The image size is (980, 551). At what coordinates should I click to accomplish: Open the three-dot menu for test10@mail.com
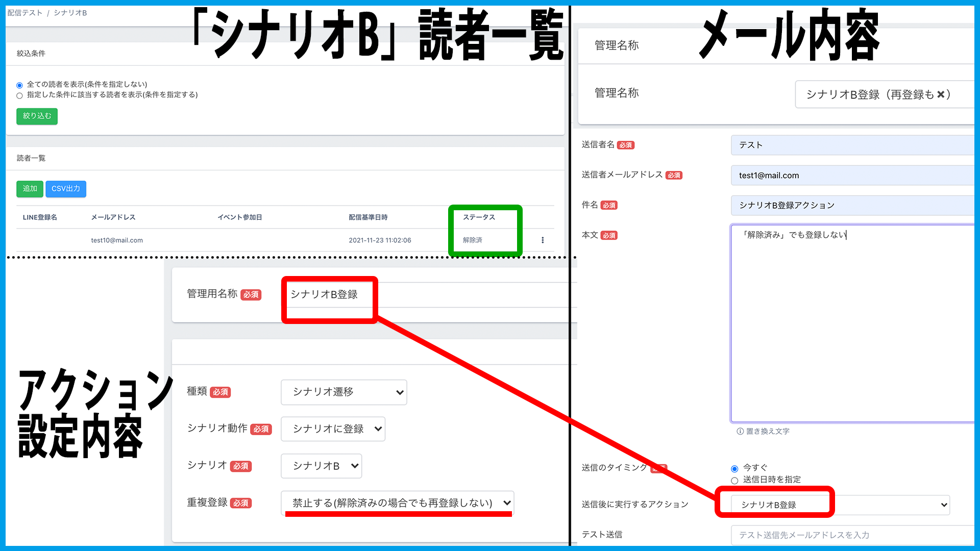(543, 240)
